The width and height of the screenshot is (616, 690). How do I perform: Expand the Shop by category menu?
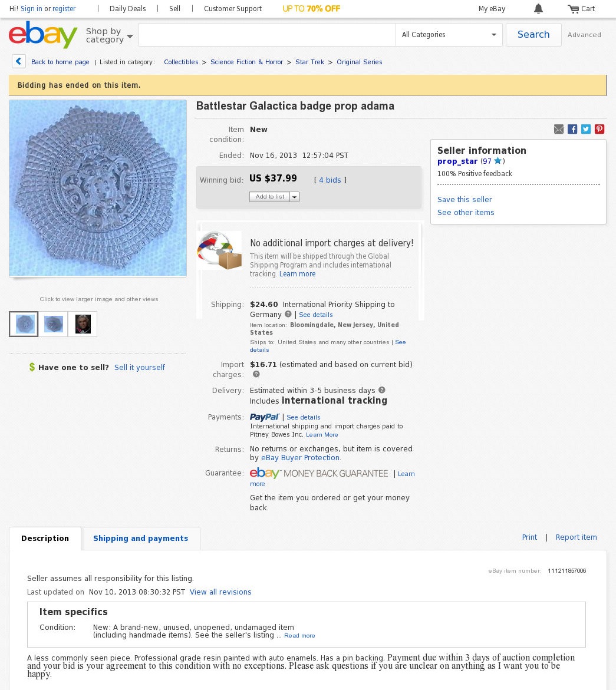click(109, 35)
